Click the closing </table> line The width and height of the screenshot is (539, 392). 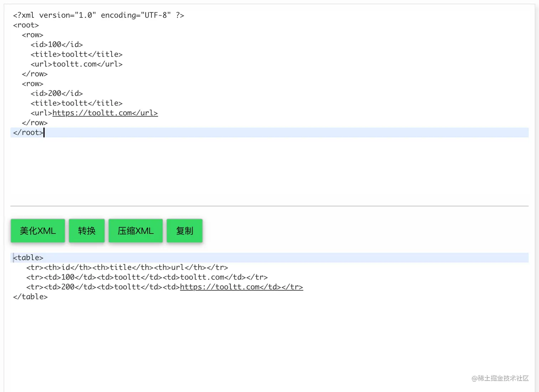tap(30, 297)
